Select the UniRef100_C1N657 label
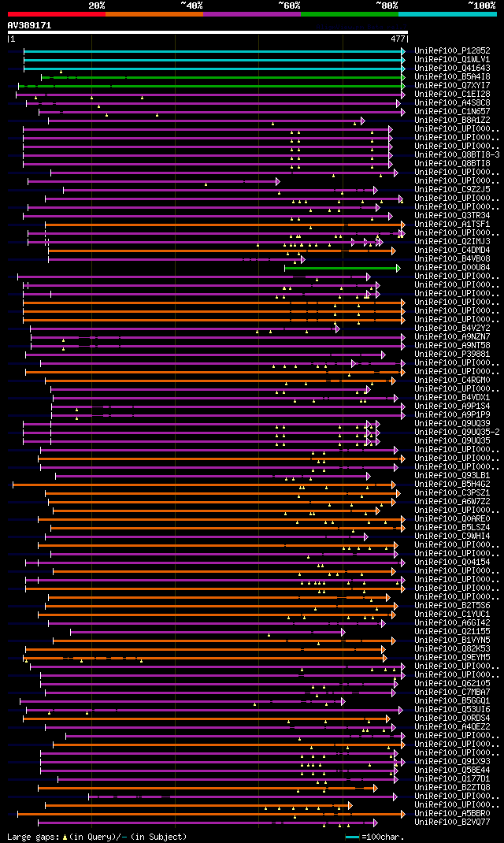 coord(452,111)
